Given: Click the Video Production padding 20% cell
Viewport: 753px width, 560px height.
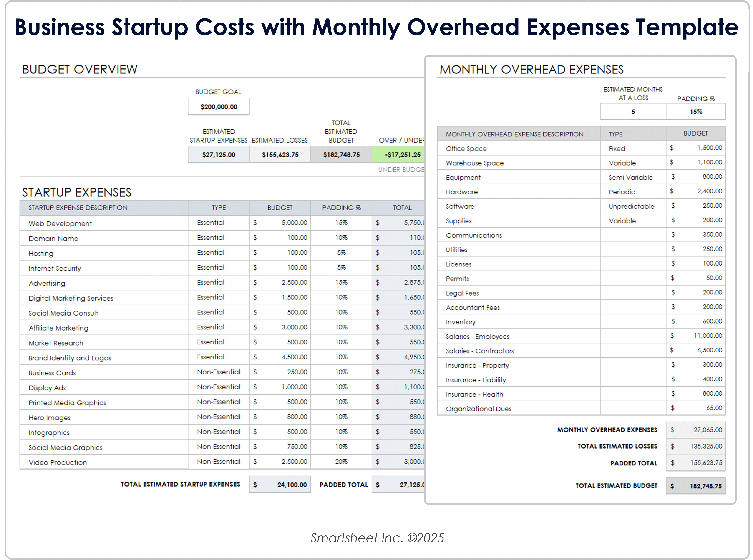Looking at the screenshot, I should pos(341,462).
